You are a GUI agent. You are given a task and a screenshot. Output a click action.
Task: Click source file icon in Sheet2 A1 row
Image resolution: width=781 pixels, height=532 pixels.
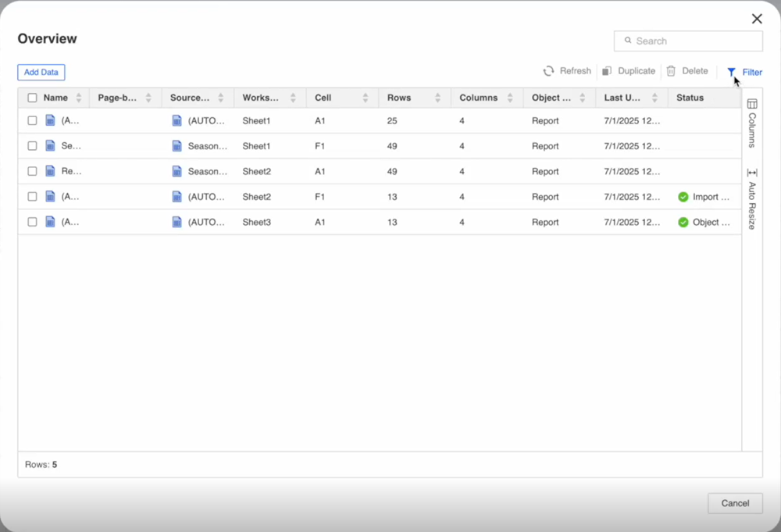click(x=177, y=171)
